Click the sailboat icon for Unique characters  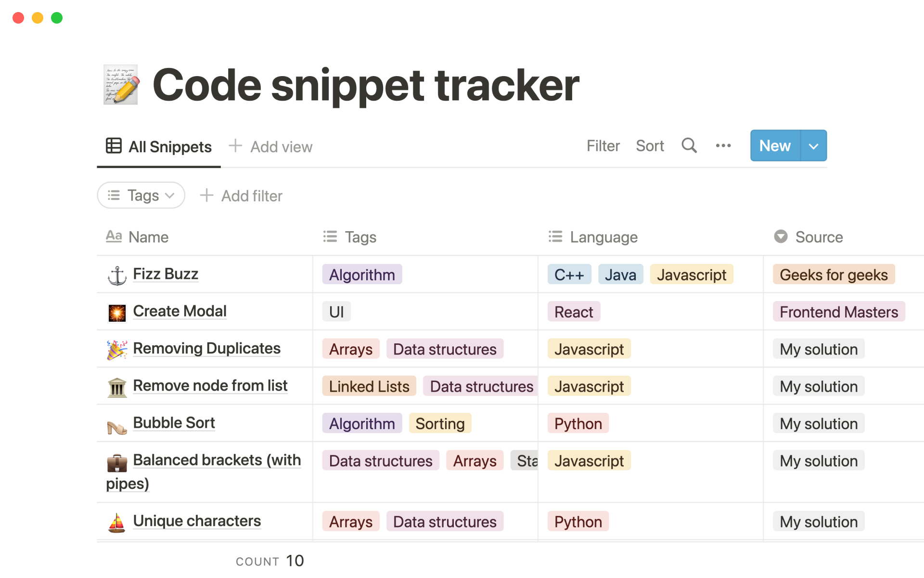click(x=117, y=523)
